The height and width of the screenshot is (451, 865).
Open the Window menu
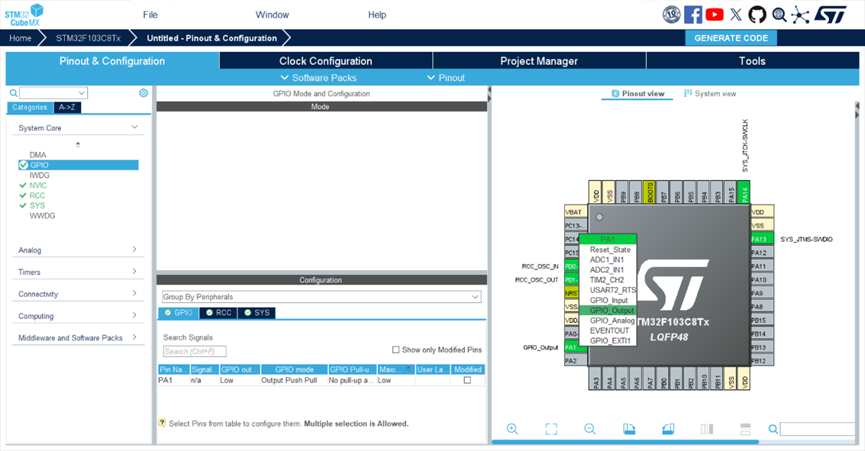point(272,15)
